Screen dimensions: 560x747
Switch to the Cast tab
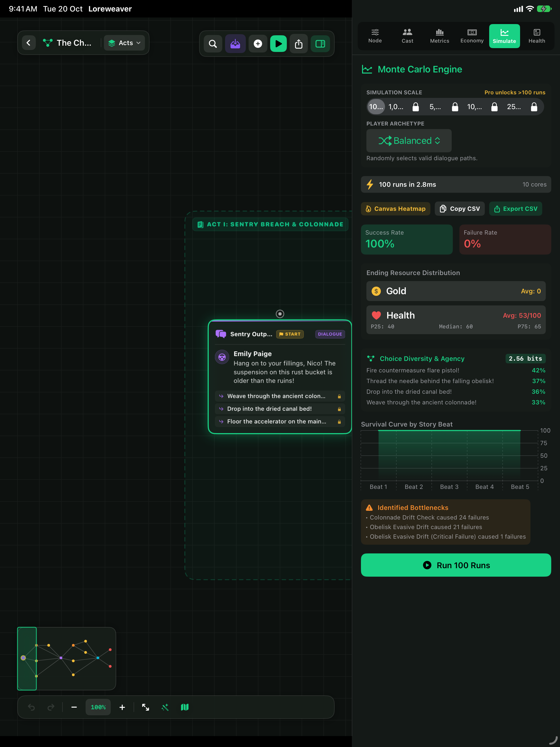coord(407,36)
